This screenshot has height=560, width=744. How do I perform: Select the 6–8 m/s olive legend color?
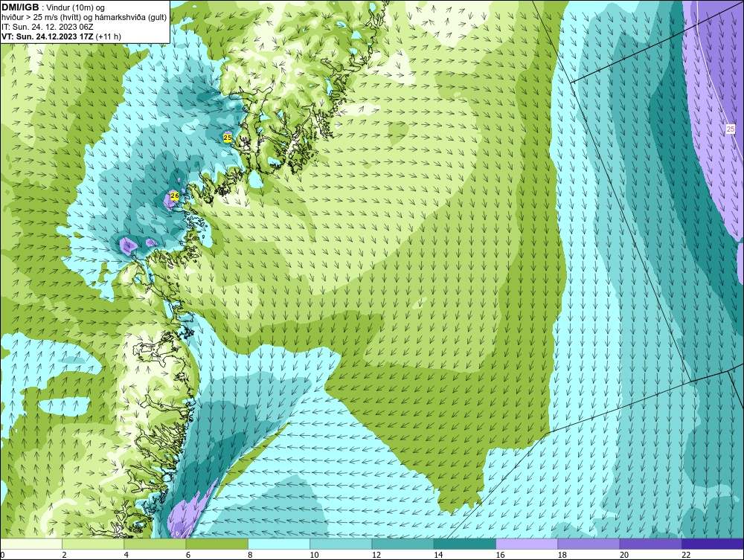217,544
